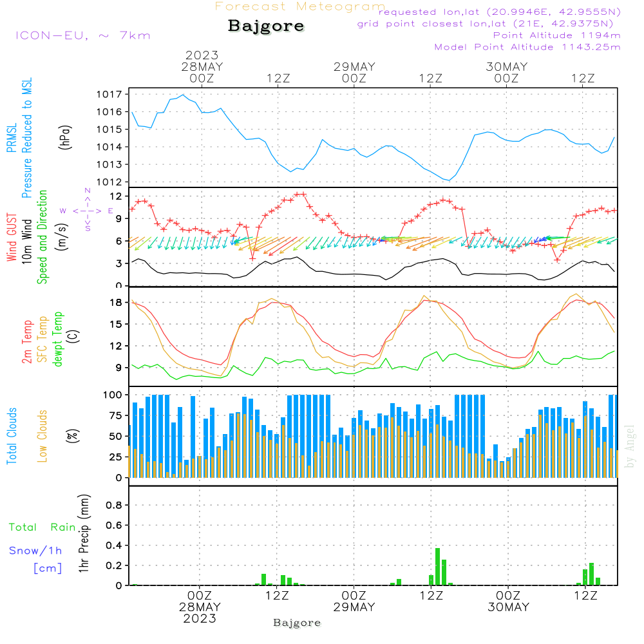
Task: Select the Total Clouds axis label
Action: [12, 436]
